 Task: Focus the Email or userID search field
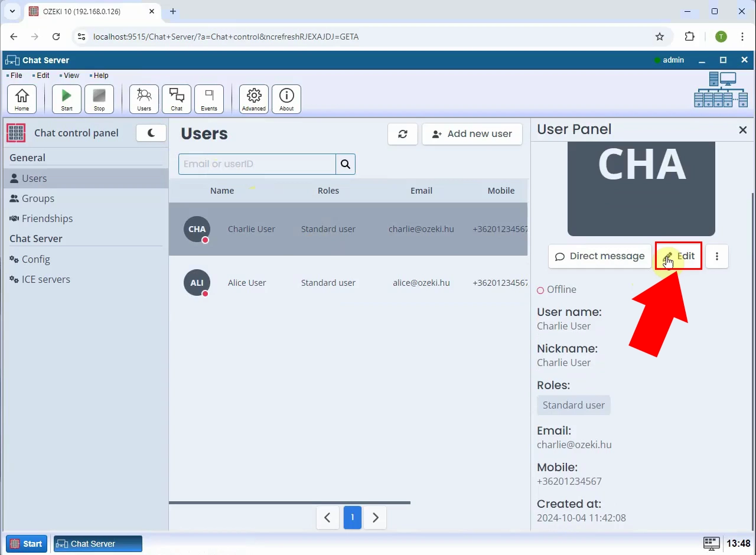coord(257,164)
